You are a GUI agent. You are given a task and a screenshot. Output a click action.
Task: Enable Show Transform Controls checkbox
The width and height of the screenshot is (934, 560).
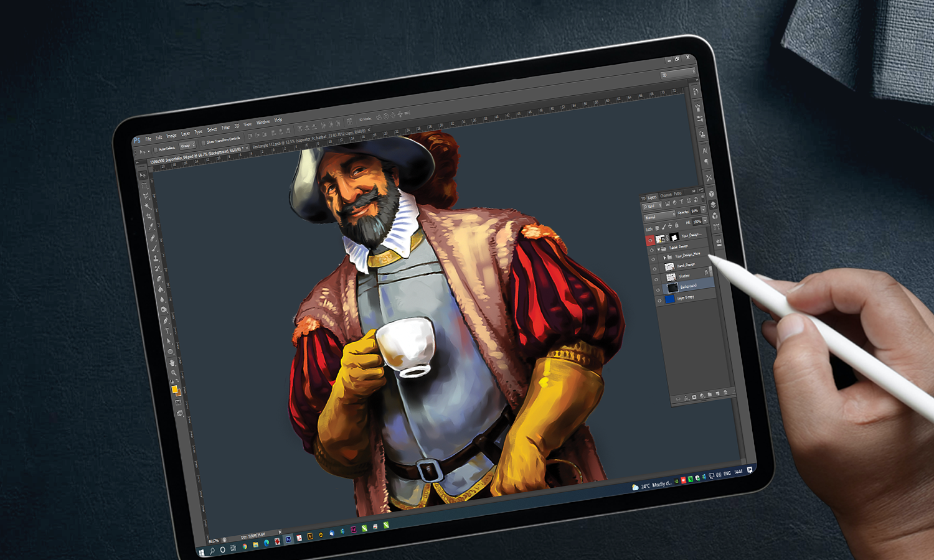coord(204,143)
